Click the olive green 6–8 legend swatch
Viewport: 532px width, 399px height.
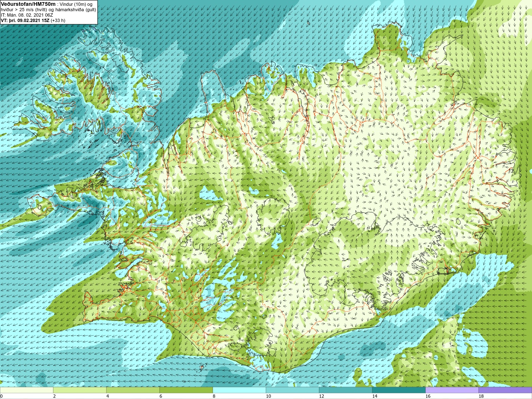[x=186, y=390]
